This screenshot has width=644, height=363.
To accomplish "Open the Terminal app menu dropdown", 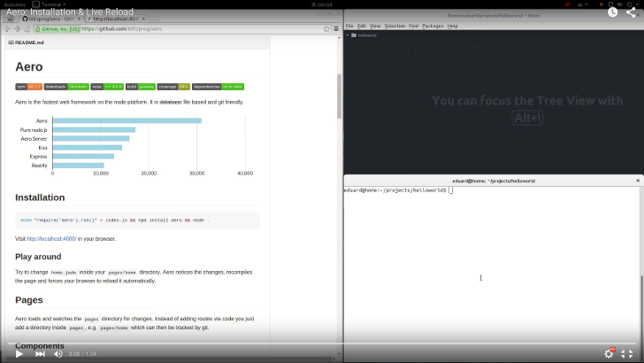I will pyautogui.click(x=50, y=4).
